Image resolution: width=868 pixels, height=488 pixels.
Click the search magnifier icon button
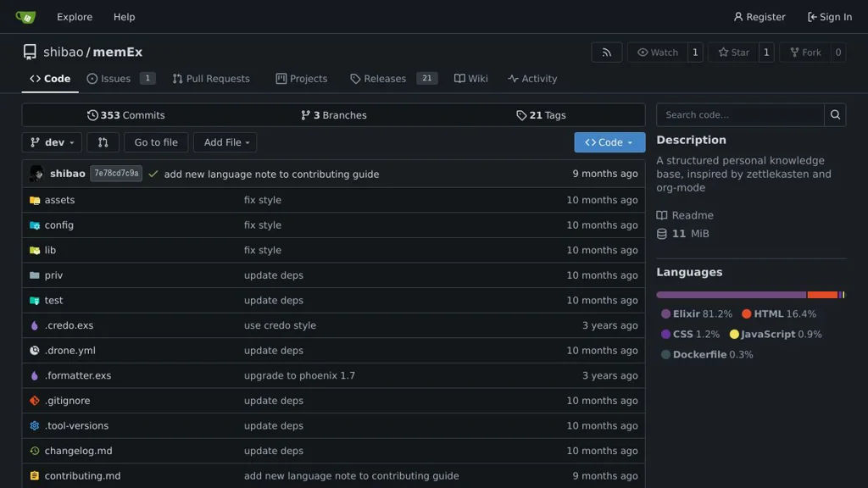(835, 115)
